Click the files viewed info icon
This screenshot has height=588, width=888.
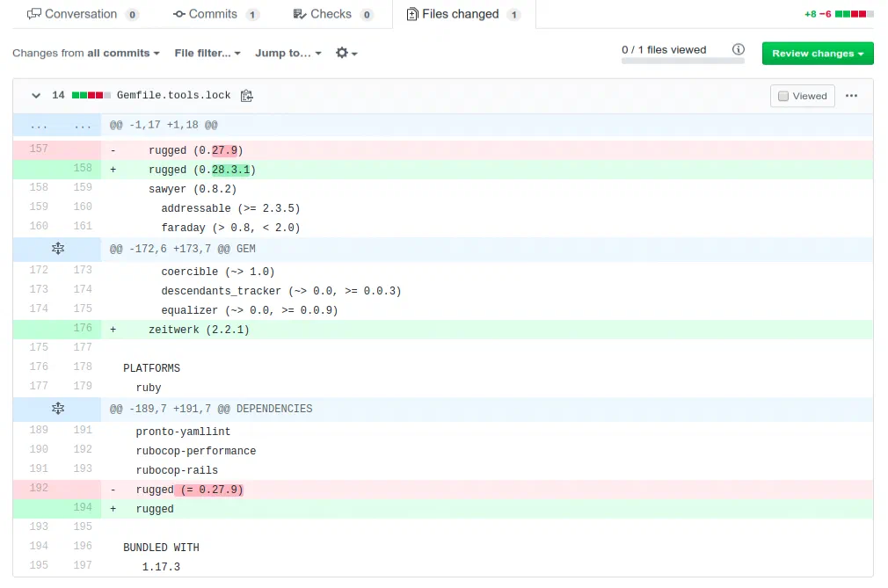pyautogui.click(x=739, y=49)
